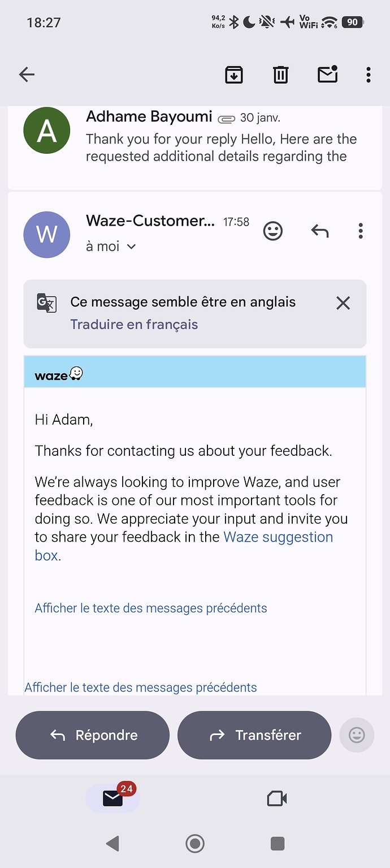
Task: Go back to the inbox list
Action: coord(27,74)
